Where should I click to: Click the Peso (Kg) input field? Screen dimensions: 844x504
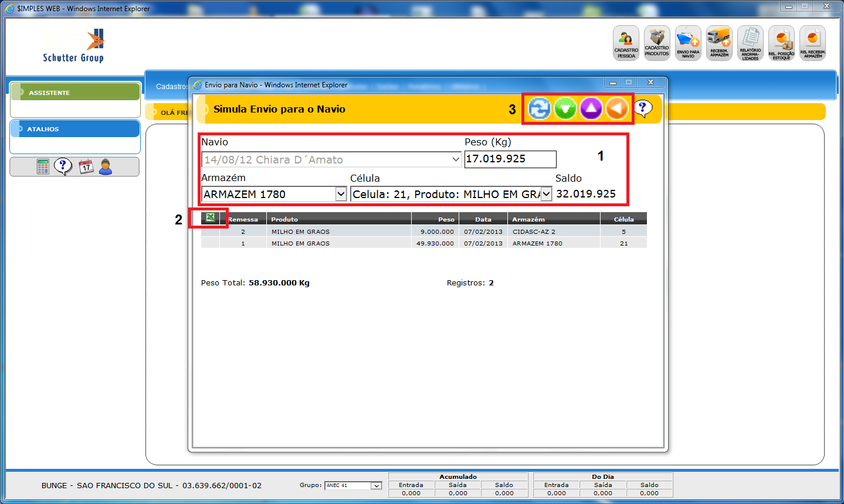(510, 159)
